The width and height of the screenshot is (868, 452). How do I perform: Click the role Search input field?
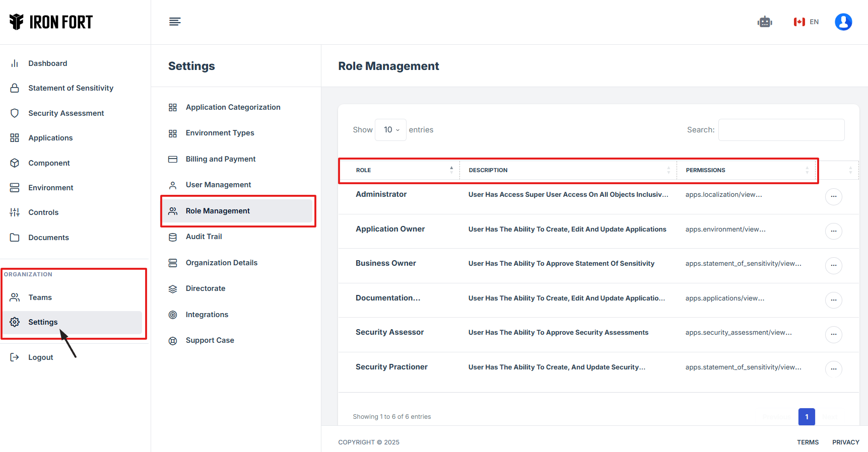pos(781,130)
